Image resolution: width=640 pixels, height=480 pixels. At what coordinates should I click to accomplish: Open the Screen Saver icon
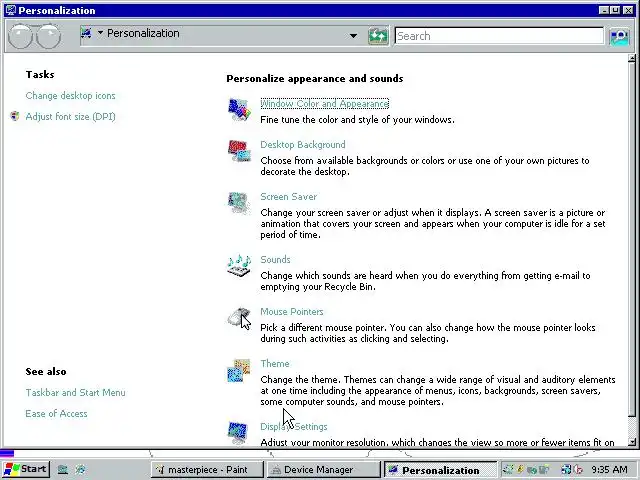[239, 203]
